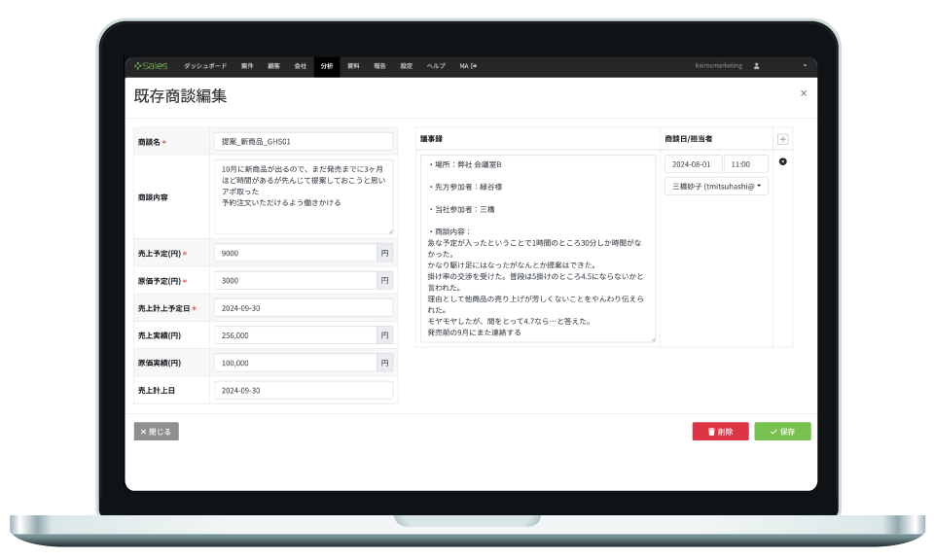934x560 pixels.
Task: Click the meeting date field 2024-08-01
Action: point(692,164)
